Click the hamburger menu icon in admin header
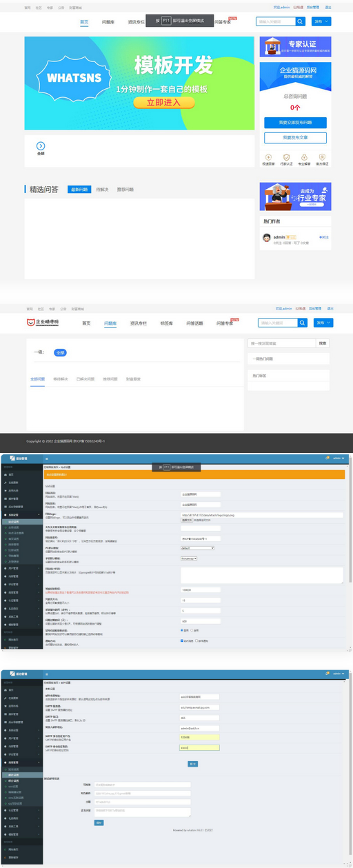The width and height of the screenshot is (353, 868). (46, 458)
